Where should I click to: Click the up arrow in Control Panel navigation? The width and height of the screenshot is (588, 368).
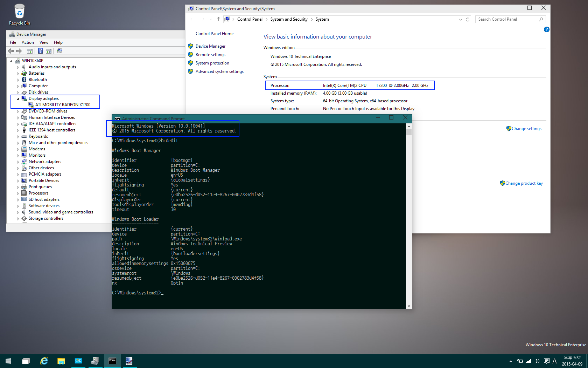[218, 19]
